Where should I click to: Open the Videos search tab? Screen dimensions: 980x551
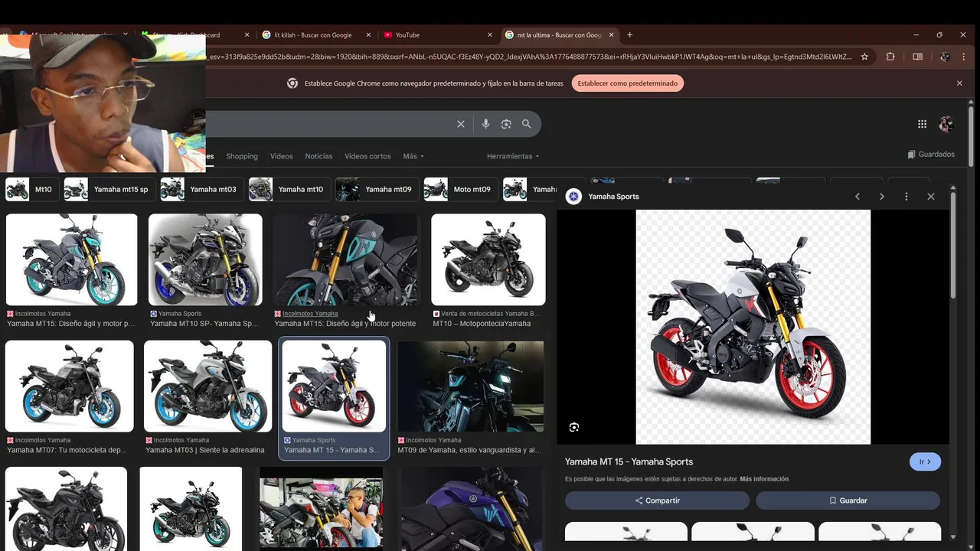281,156
